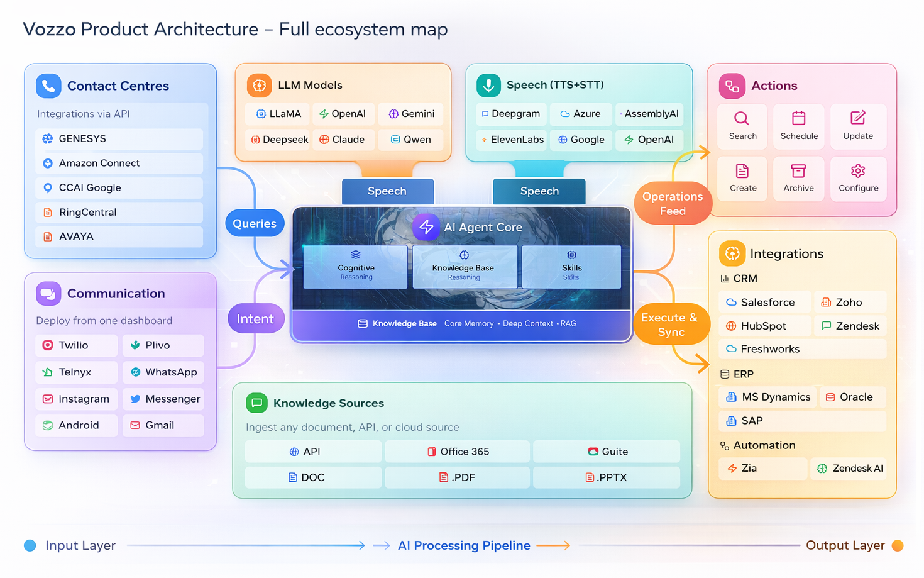This screenshot has width=924, height=578.
Task: Select the Zia automation chip
Action: tap(763, 469)
